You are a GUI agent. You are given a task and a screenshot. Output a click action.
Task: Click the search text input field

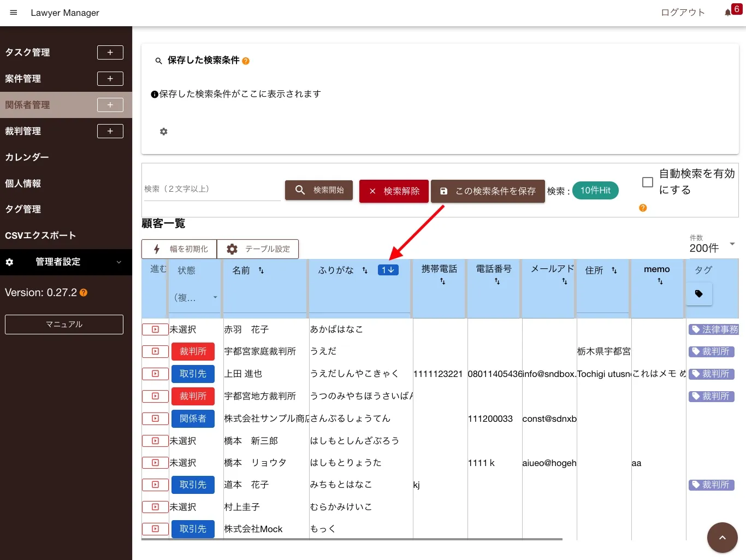point(212,189)
